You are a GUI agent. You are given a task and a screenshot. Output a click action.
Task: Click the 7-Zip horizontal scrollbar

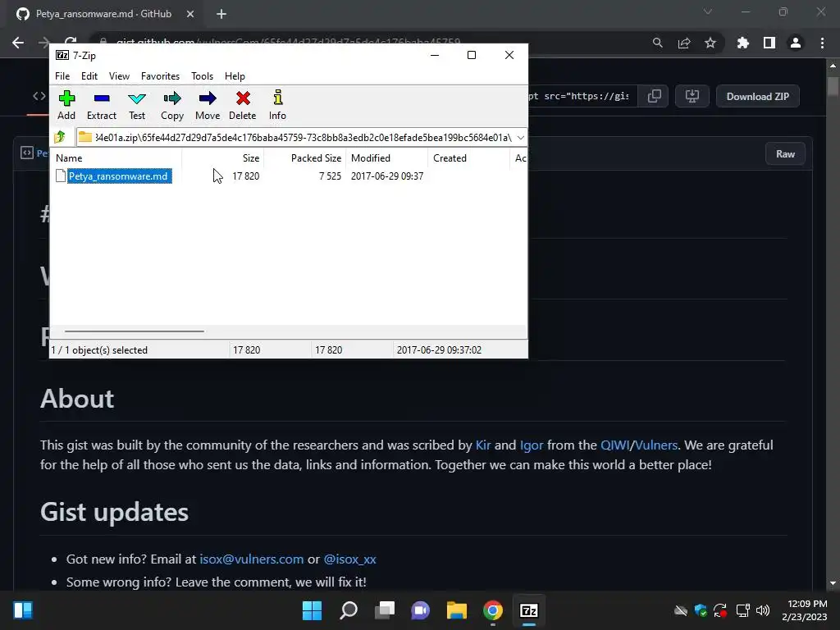pos(134,331)
